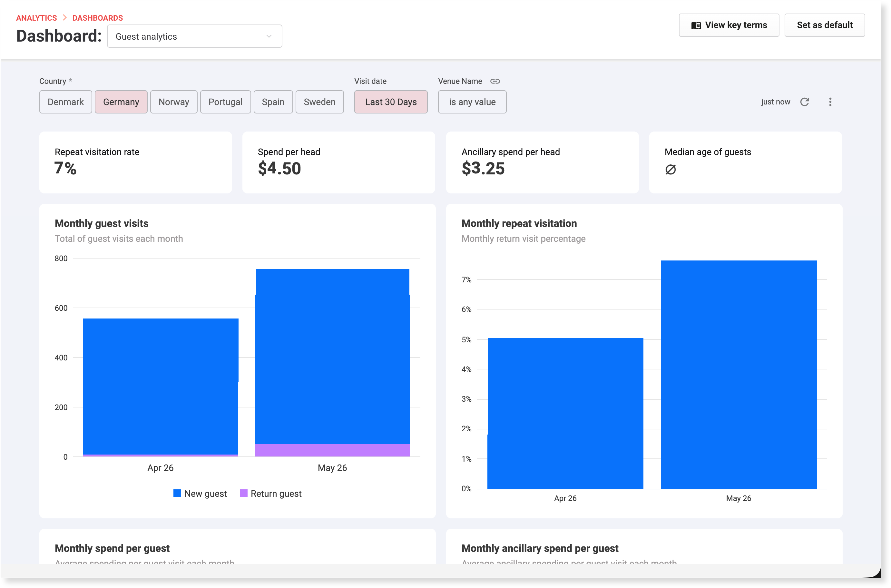Click the Monthly guest visits chart title
This screenshot has height=588, width=891.
[102, 223]
